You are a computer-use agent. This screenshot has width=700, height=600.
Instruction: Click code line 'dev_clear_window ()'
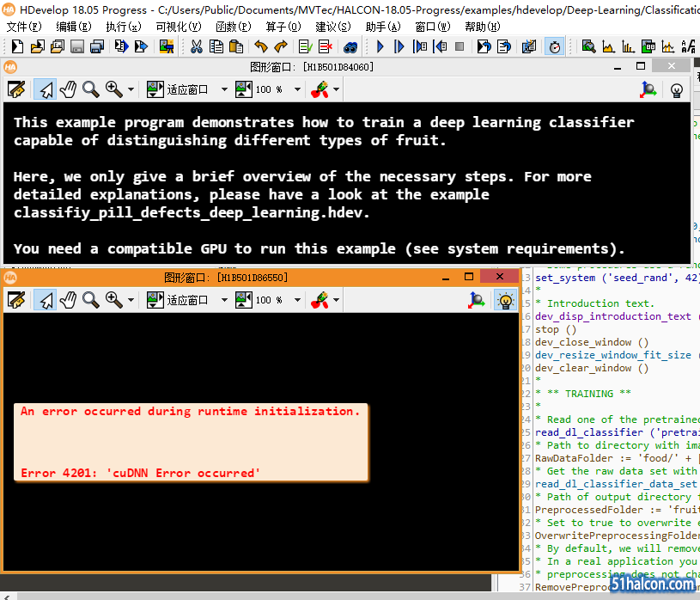click(592, 368)
